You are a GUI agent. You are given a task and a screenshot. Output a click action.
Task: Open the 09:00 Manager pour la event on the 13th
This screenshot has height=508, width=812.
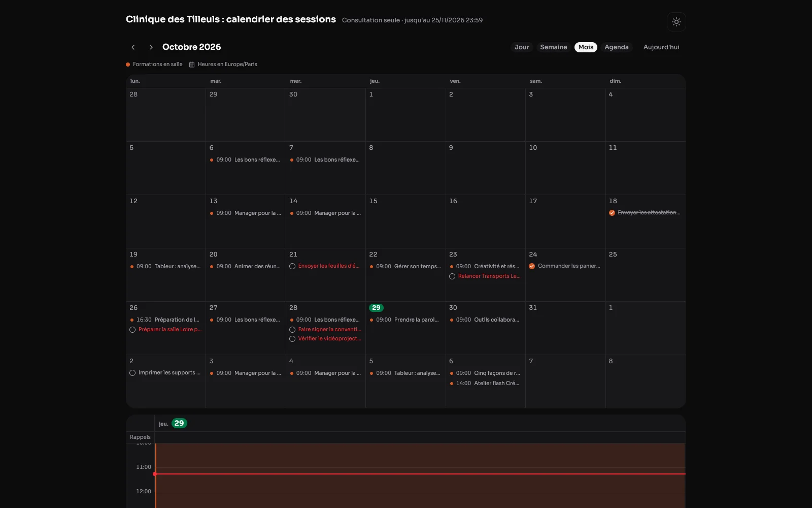coord(245,213)
